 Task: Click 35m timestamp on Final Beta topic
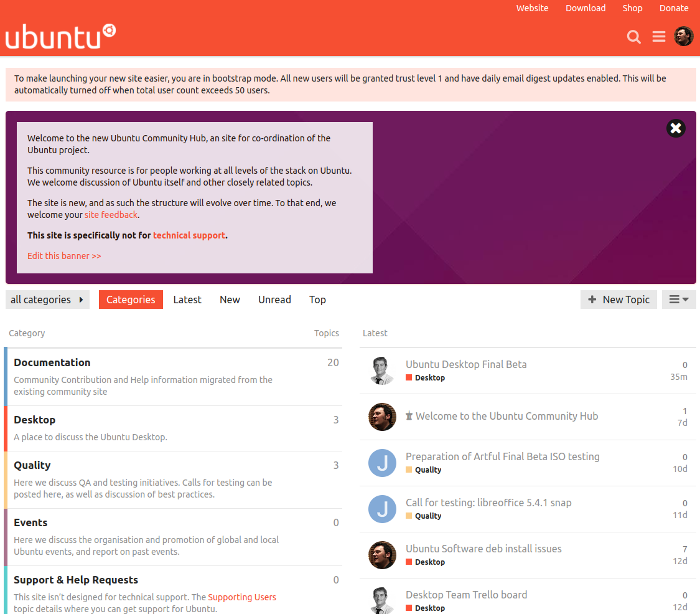pyautogui.click(x=679, y=377)
